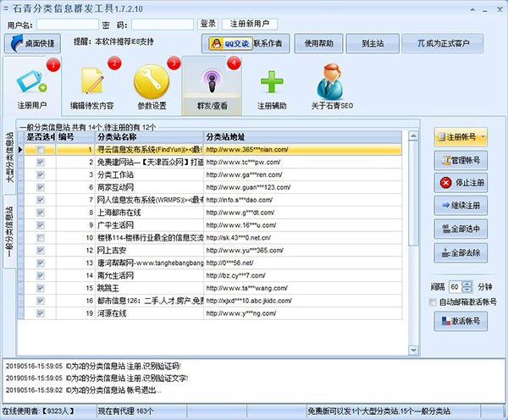Expand the 注册帐号 dropdown button
Image resolution: width=508 pixels, height=420 pixels.
461,137
